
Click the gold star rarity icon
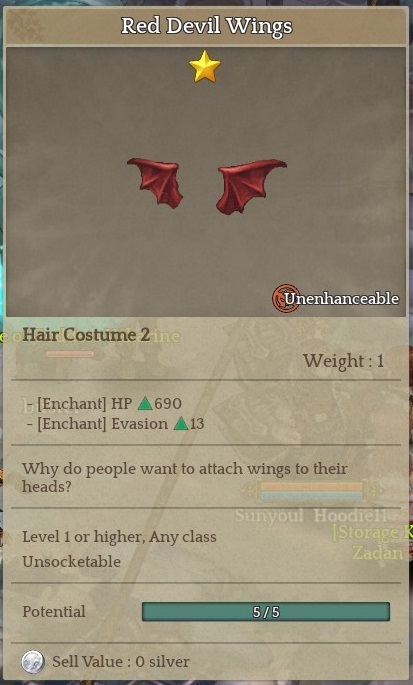(x=205, y=68)
